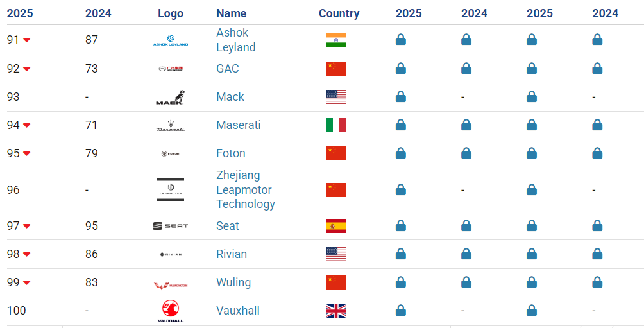
Task: Click the Leapmotor logo image
Action: pyautogui.click(x=171, y=190)
